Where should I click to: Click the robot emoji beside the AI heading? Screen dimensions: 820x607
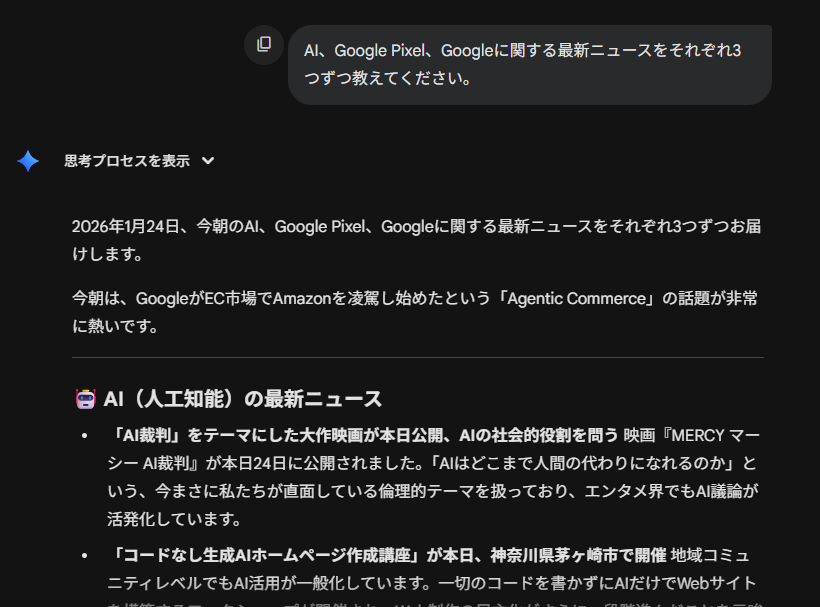tap(85, 399)
